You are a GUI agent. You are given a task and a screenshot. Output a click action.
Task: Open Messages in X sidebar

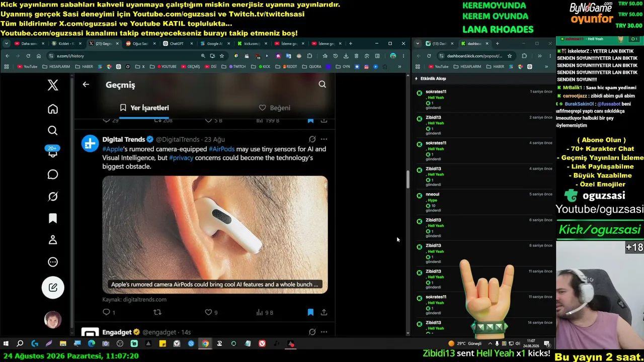tap(53, 174)
